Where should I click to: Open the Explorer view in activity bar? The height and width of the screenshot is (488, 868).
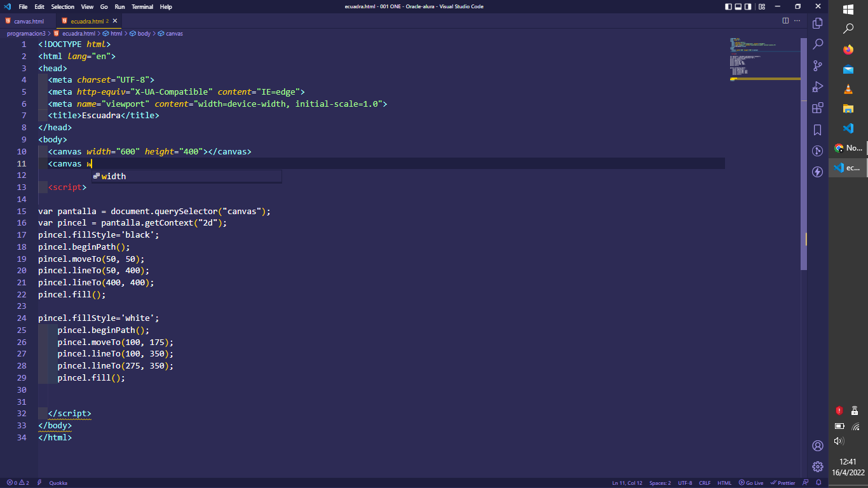(818, 23)
